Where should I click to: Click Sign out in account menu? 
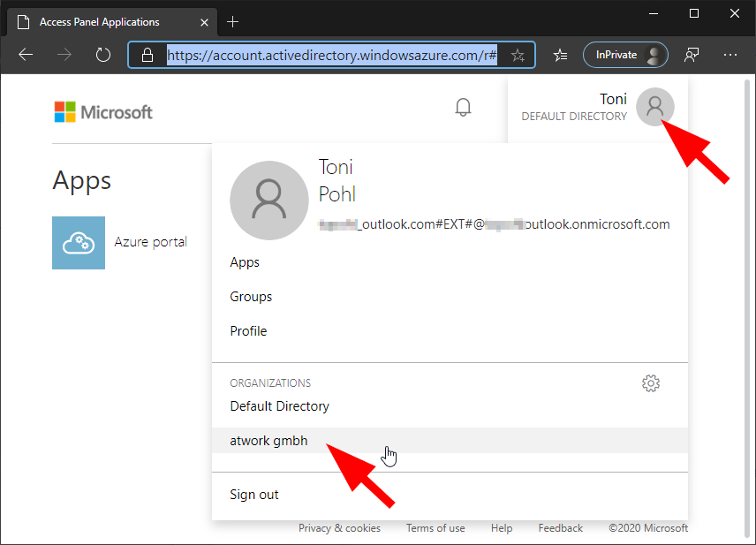254,495
